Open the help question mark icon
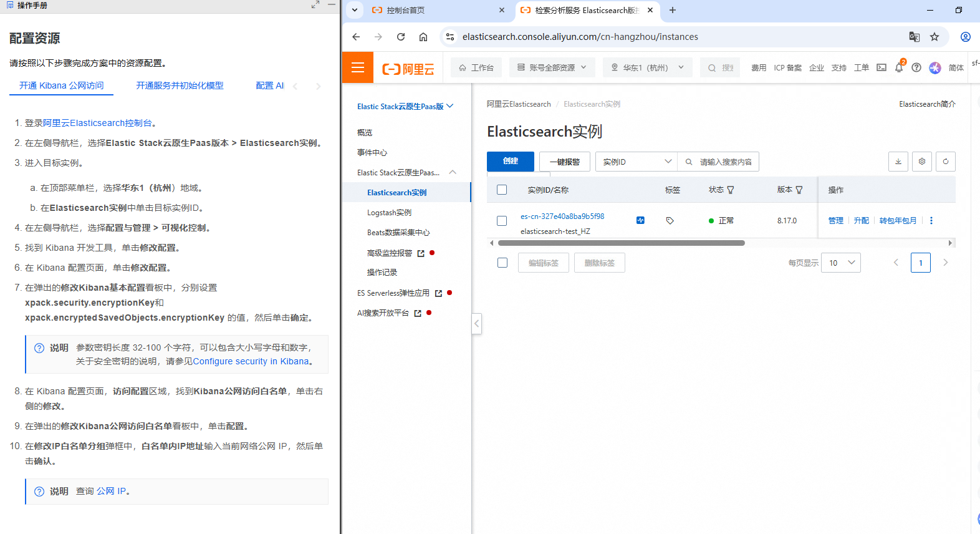Viewport: 980px width, 534px height. [916, 67]
